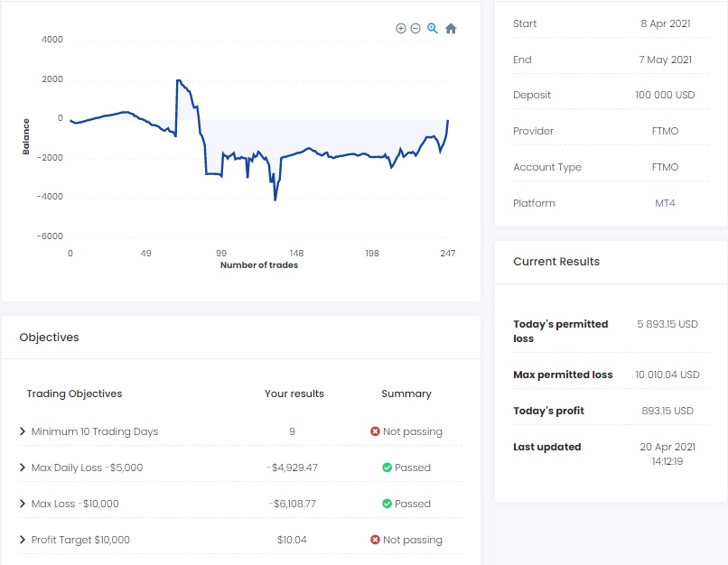Click the Balance axis label on chart
728x565 pixels.
coord(26,136)
